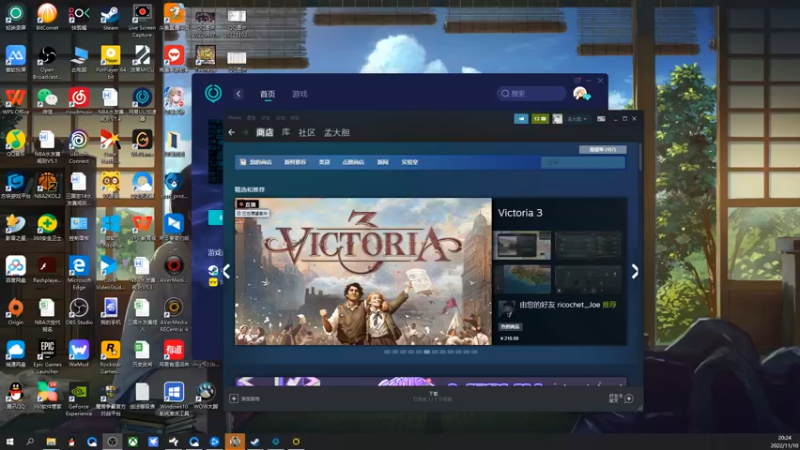
Task: Click the UU accelerator logo icon
Action: [x=213, y=93]
